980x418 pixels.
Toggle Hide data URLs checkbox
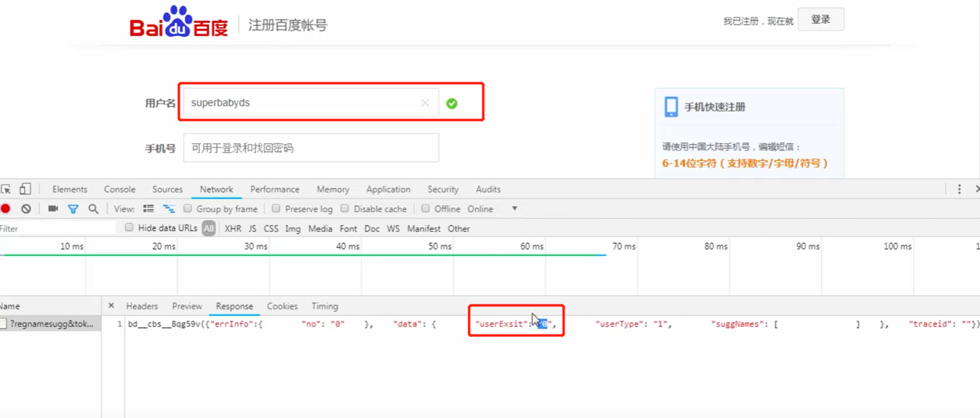129,228
